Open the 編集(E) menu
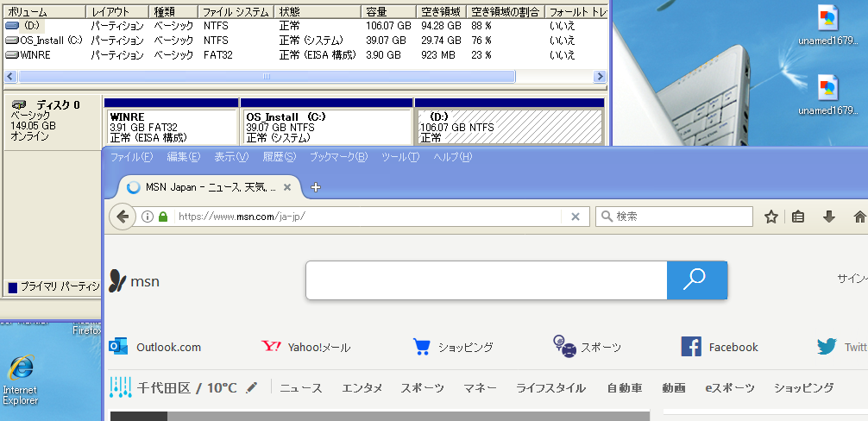 click(x=184, y=157)
